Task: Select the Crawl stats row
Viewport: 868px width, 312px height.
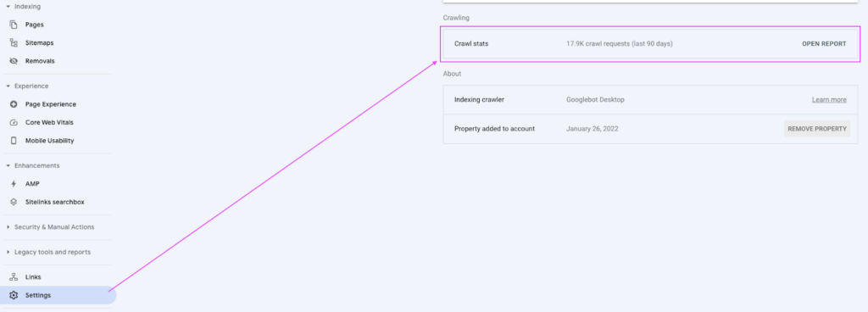Action: (x=650, y=44)
